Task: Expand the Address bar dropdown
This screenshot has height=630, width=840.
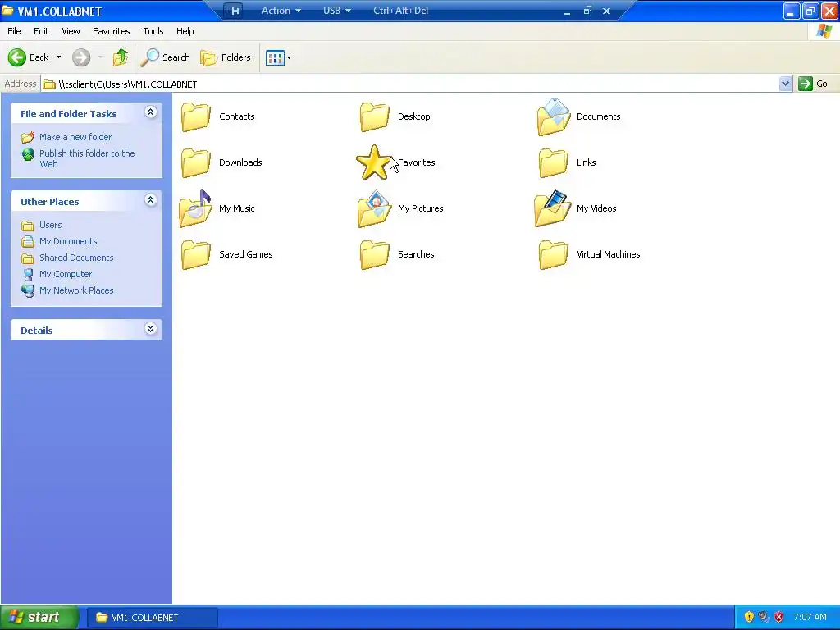Action: pos(785,84)
